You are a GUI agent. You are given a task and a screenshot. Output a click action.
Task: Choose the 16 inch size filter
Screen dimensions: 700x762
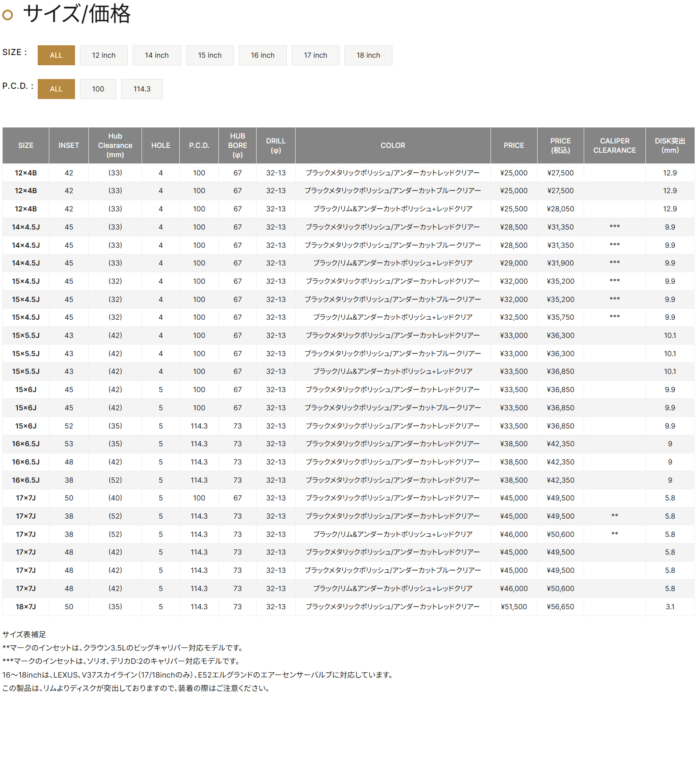click(x=262, y=55)
